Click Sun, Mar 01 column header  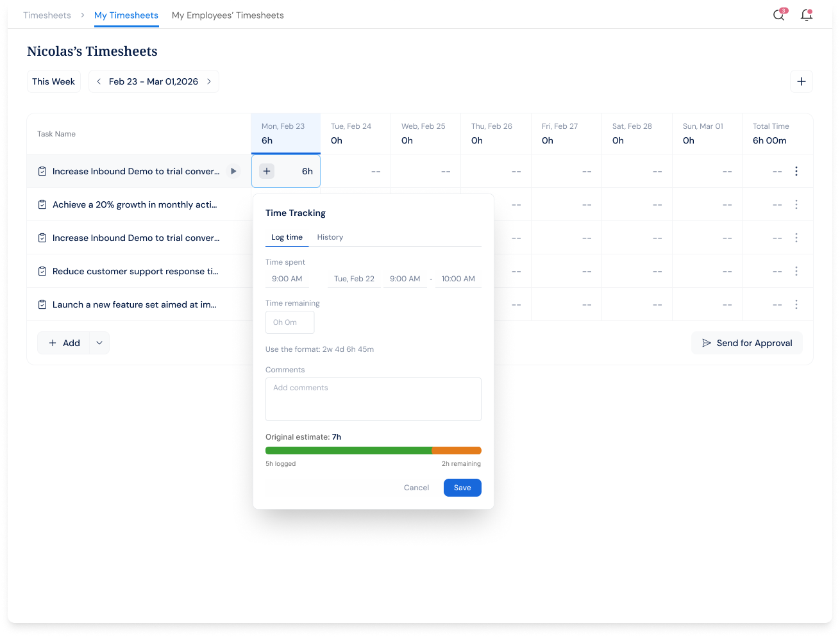pyautogui.click(x=707, y=133)
